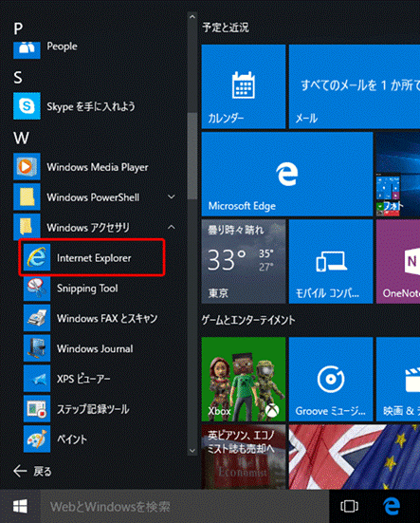
Task: Launch the XPS ビューアー icon
Action: pyautogui.click(x=37, y=379)
